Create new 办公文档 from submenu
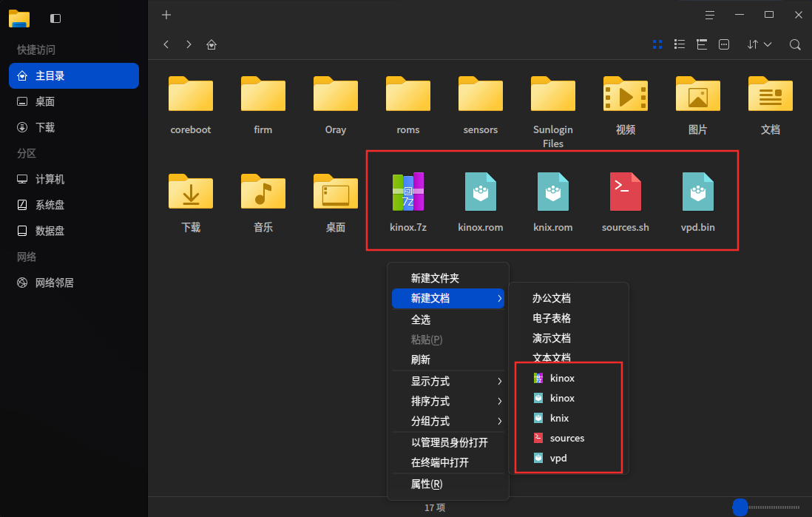 point(569,298)
